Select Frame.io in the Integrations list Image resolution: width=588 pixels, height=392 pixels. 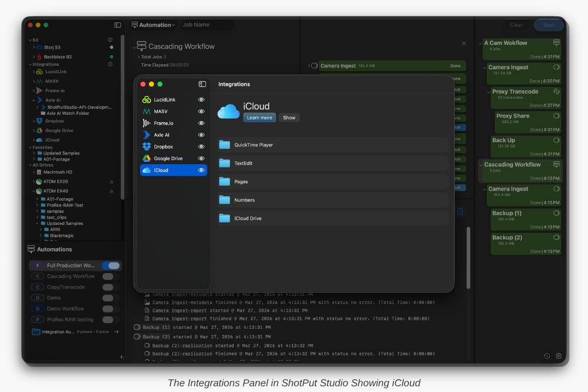coord(163,123)
